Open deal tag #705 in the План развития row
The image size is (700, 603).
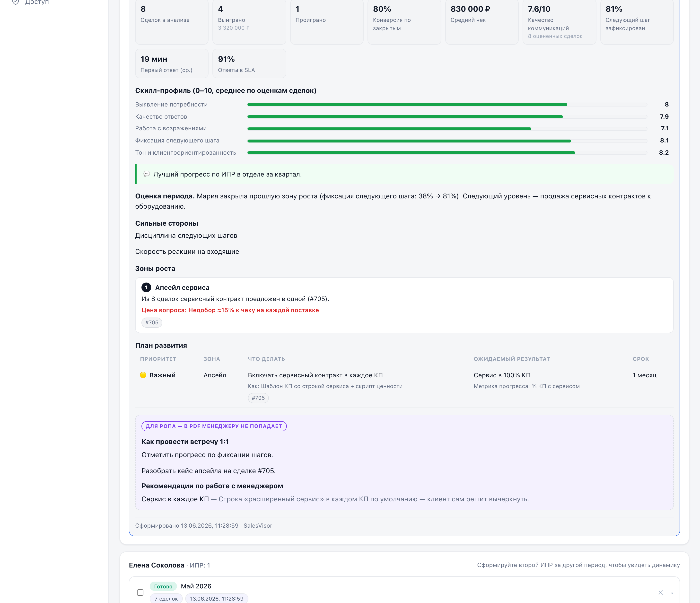point(258,398)
